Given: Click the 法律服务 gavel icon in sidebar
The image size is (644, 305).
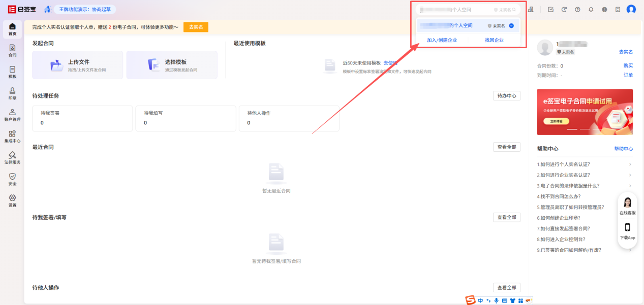Looking at the screenshot, I should (x=12, y=158).
